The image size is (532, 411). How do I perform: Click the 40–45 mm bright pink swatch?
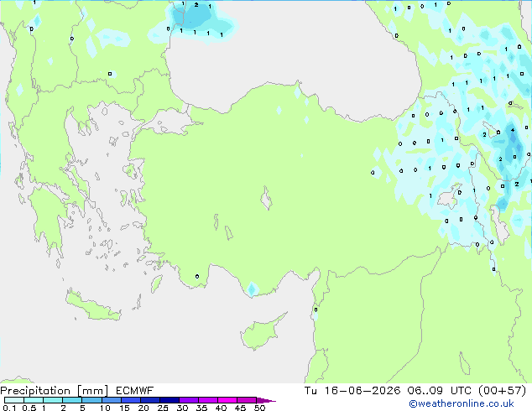(x=227, y=400)
